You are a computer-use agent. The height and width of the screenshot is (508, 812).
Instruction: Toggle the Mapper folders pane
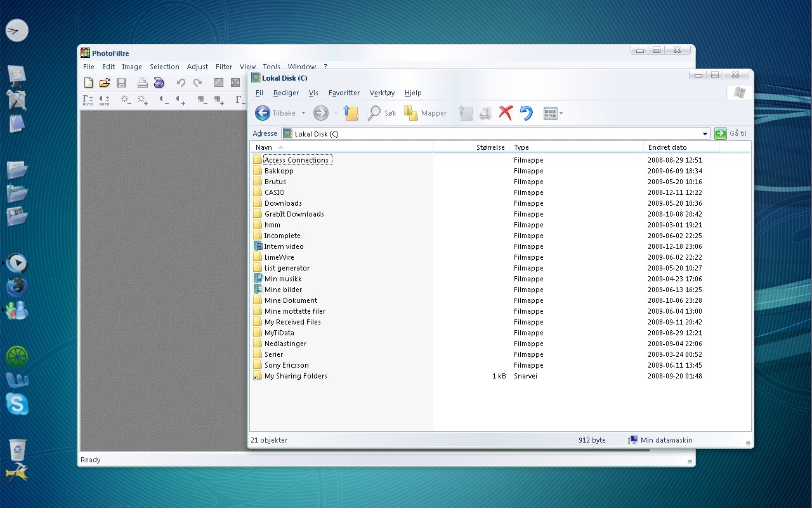pos(425,113)
